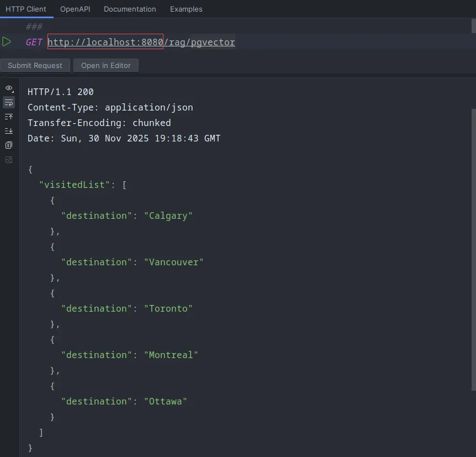This screenshot has height=457, width=476.
Task: Click the GET method keyword
Action: (x=34, y=42)
